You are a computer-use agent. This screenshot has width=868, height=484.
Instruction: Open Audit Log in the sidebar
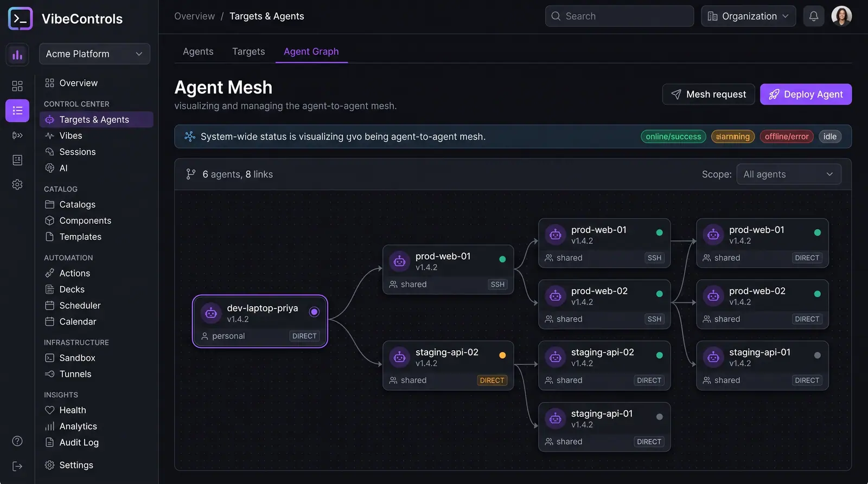(x=96, y=442)
